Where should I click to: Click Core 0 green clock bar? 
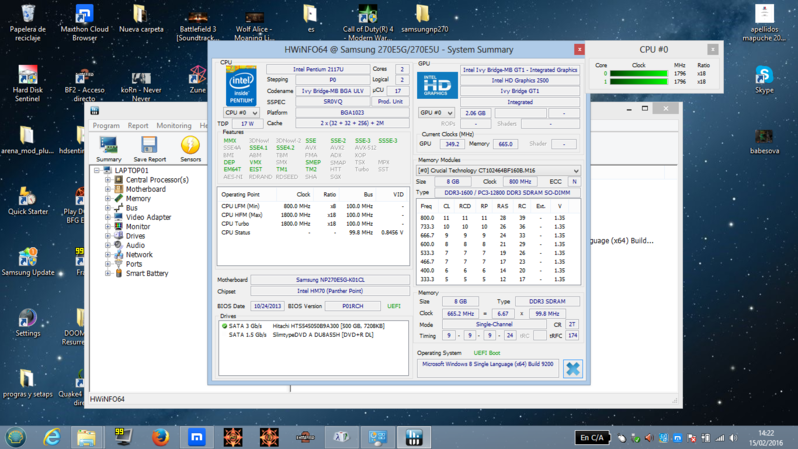pyautogui.click(x=639, y=73)
